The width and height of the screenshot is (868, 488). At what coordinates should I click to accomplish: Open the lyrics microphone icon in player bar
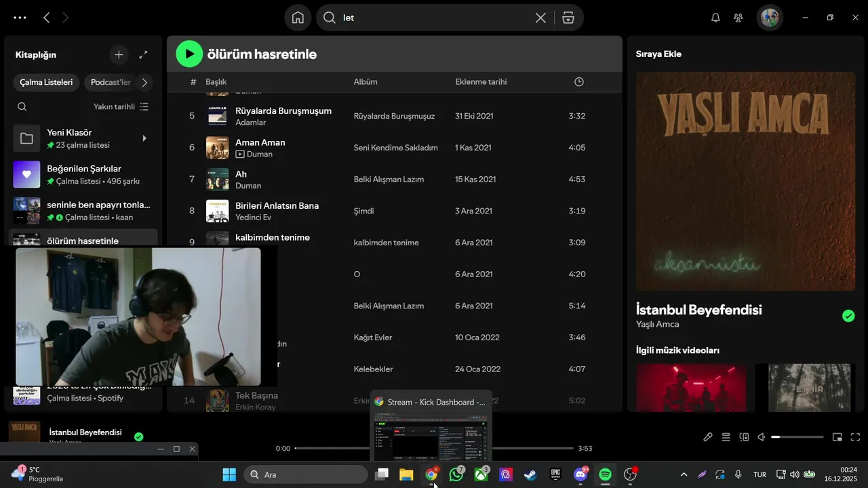point(708,437)
